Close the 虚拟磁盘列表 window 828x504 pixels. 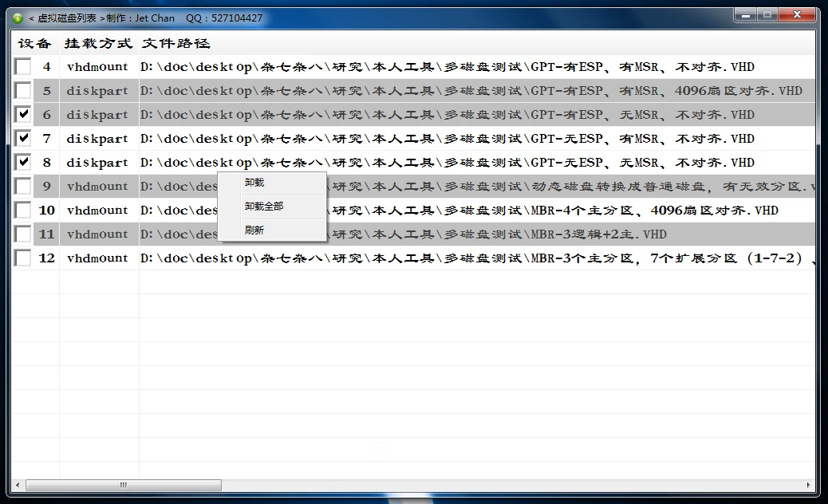pos(798,15)
